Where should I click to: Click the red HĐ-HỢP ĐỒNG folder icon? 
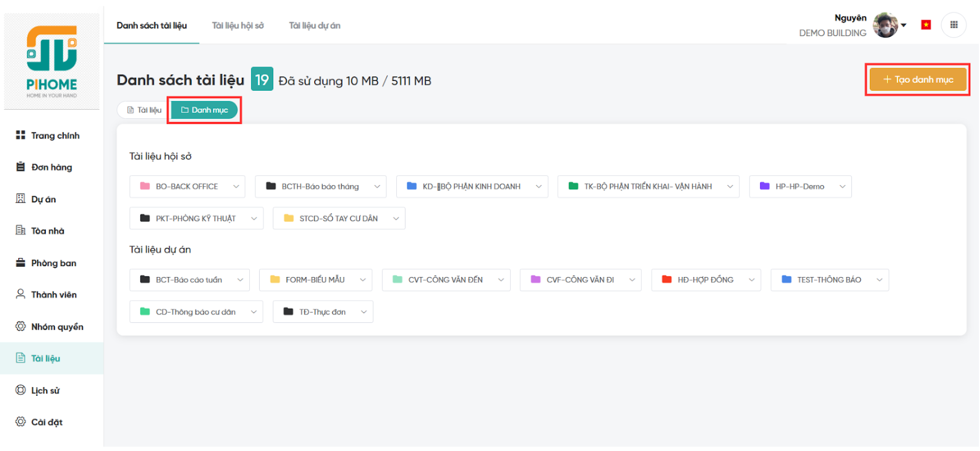(666, 279)
